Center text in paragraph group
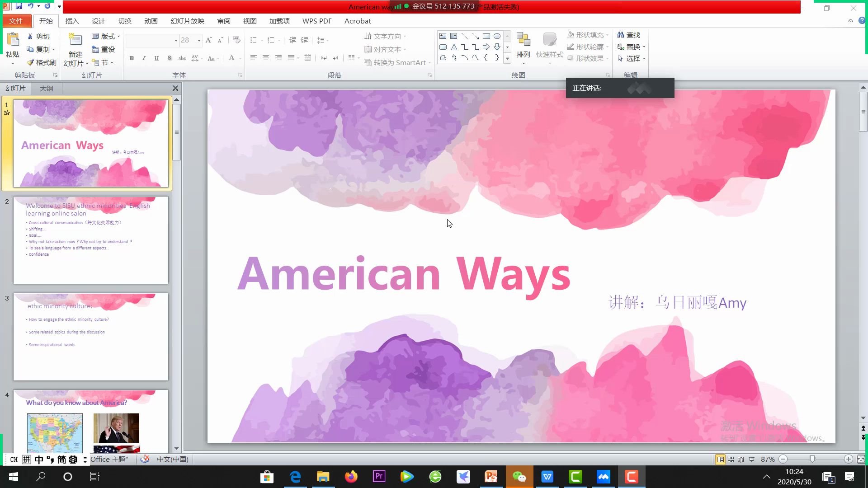 [x=266, y=58]
